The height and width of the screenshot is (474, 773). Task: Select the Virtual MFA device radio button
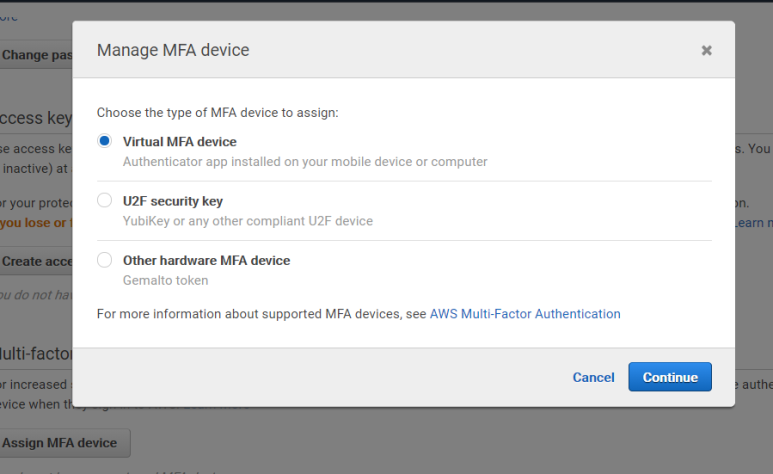point(105,141)
